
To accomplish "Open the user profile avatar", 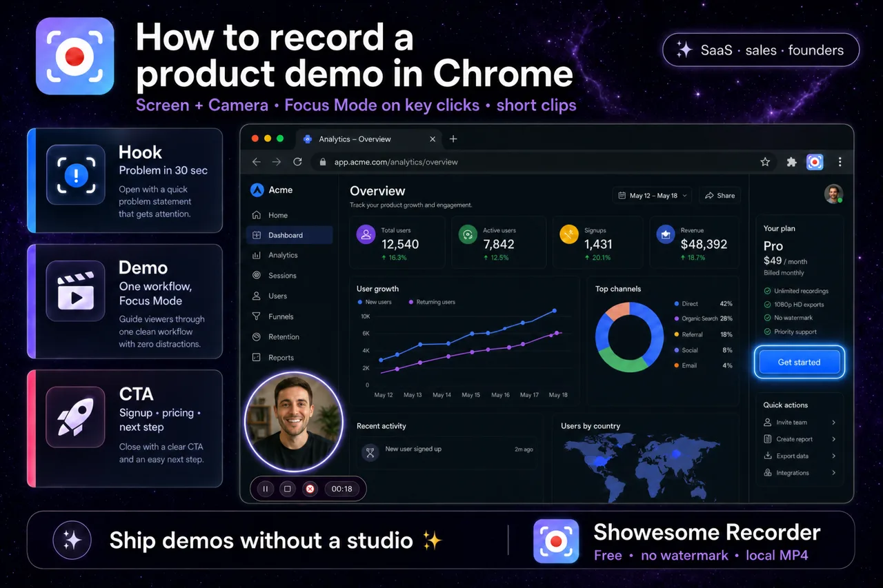I will click(833, 194).
